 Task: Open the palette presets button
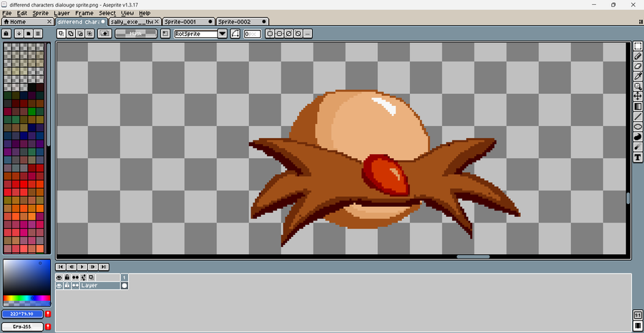tap(29, 34)
